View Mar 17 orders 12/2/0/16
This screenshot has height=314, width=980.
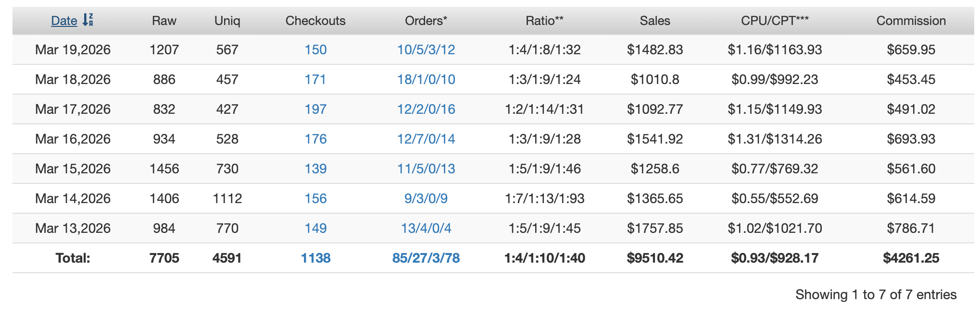tap(426, 109)
